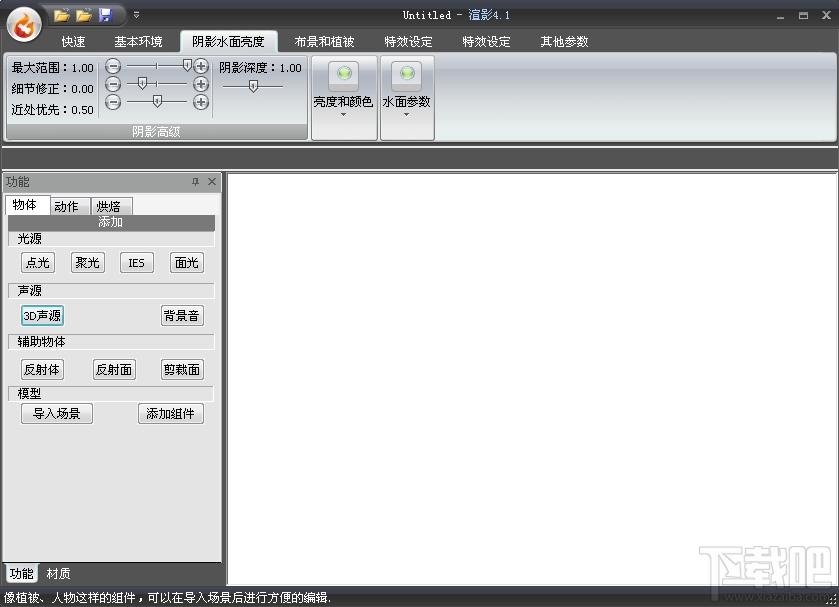This screenshot has height=607, width=839.
Task: Add a 3D声源 sound source
Action: coord(42,316)
